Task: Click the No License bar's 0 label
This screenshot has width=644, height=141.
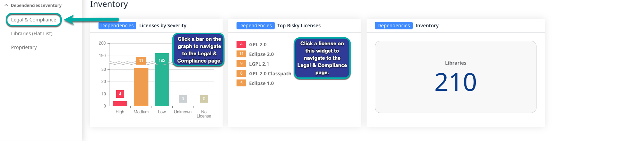Action: click(x=204, y=99)
